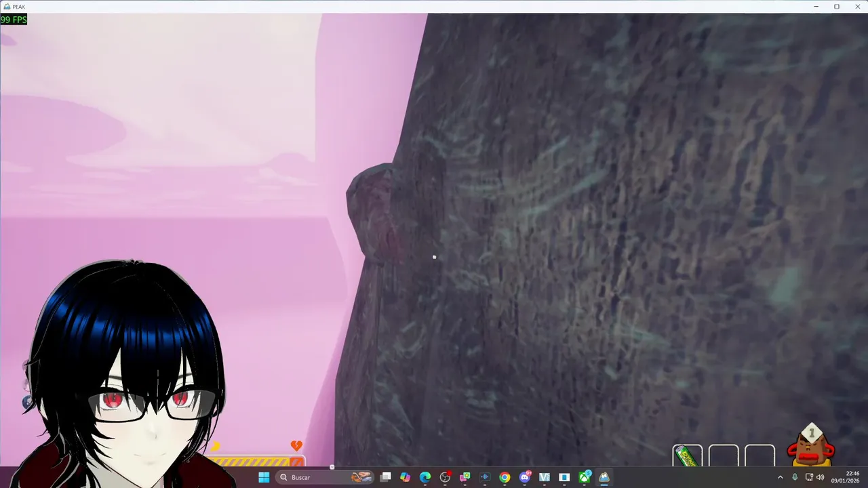Screen dimensions: 868x488
Task: Minimize the PEAK game window
Action: [816, 6]
